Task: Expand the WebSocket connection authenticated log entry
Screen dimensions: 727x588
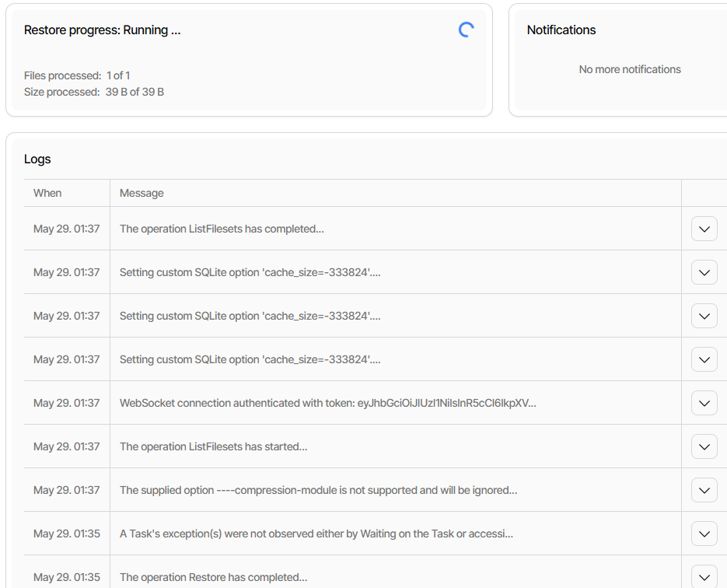Action: point(704,403)
